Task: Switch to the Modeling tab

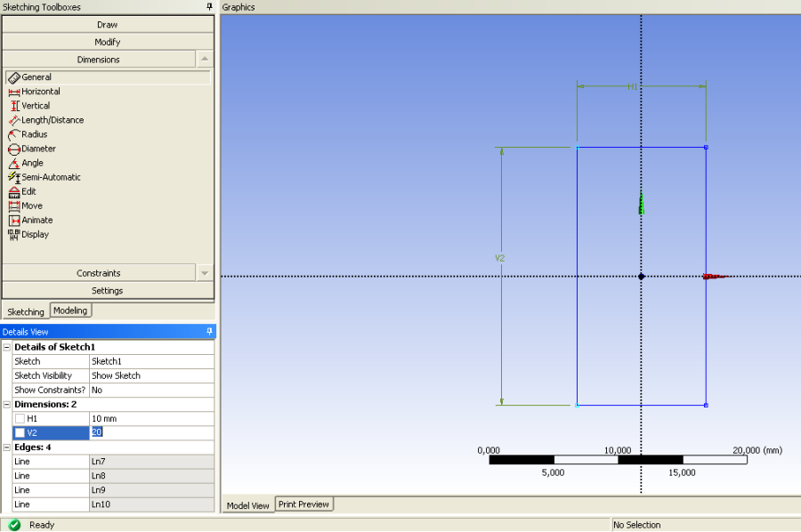Action: point(70,310)
